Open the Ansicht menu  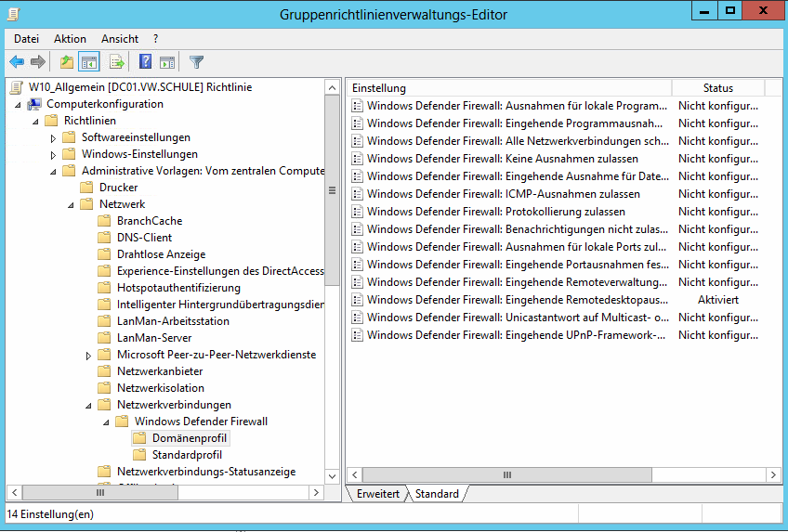tap(120, 39)
